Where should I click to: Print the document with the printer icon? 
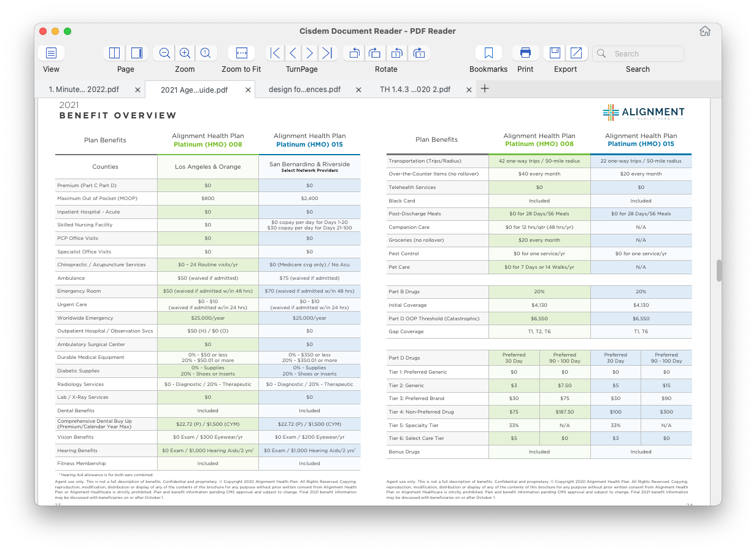[x=525, y=53]
